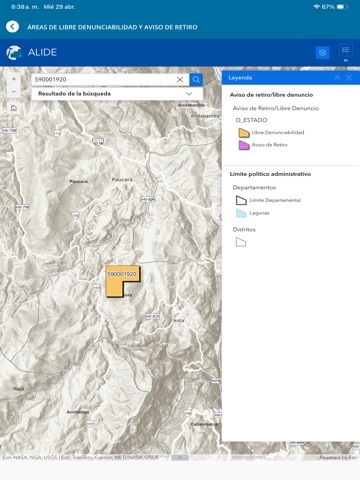Expand the search result dropdown

click(189, 94)
